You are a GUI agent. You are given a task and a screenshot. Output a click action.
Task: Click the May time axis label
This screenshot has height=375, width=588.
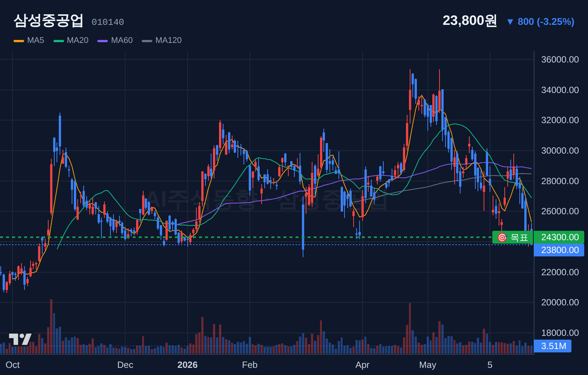(x=427, y=365)
